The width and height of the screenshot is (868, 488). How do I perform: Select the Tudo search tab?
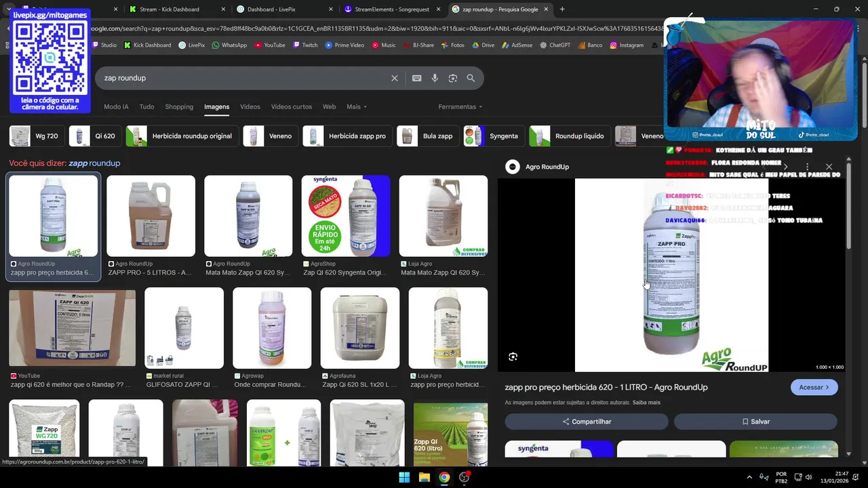146,106
